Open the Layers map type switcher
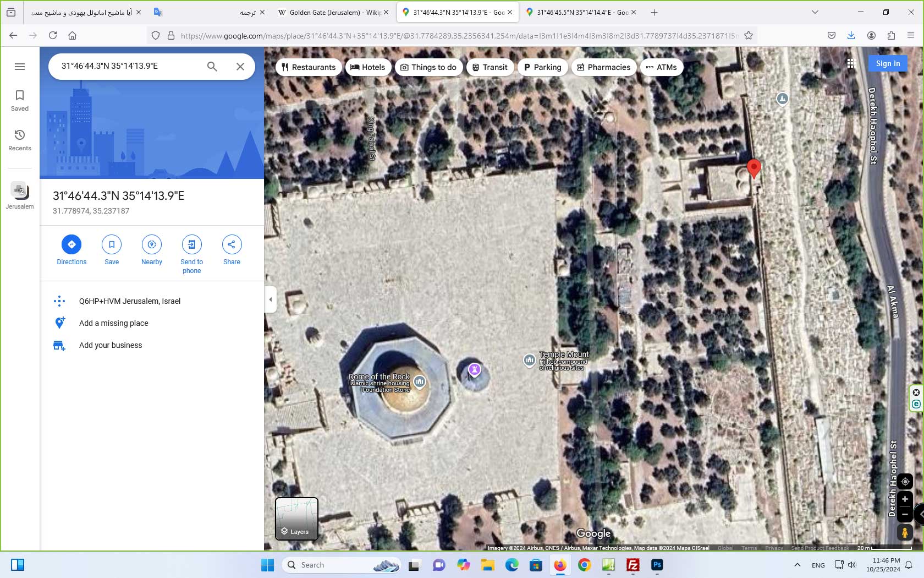 296,519
